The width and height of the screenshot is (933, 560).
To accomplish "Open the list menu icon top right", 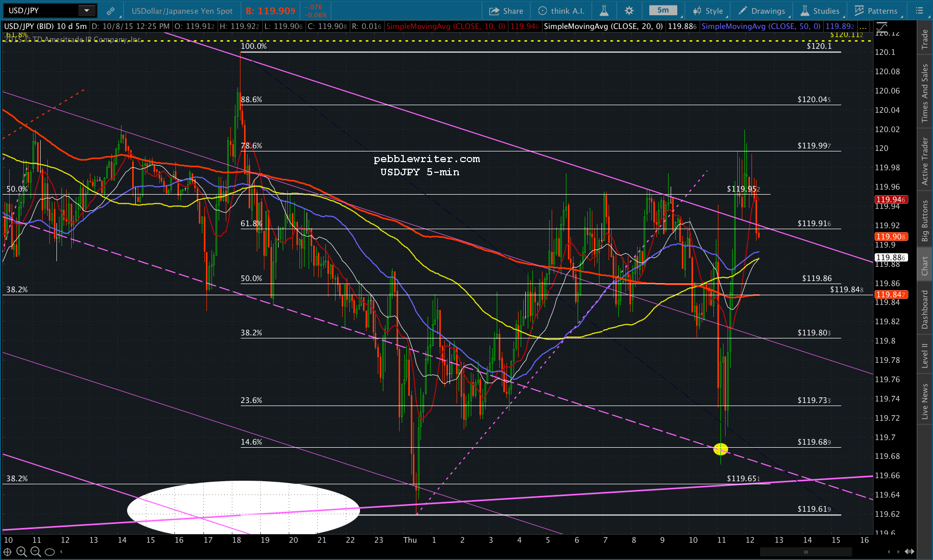I will point(919,11).
